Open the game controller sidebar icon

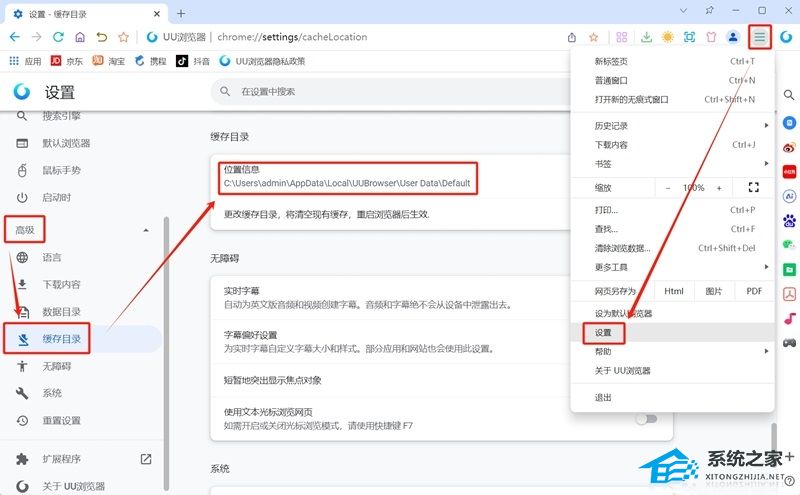(x=789, y=342)
